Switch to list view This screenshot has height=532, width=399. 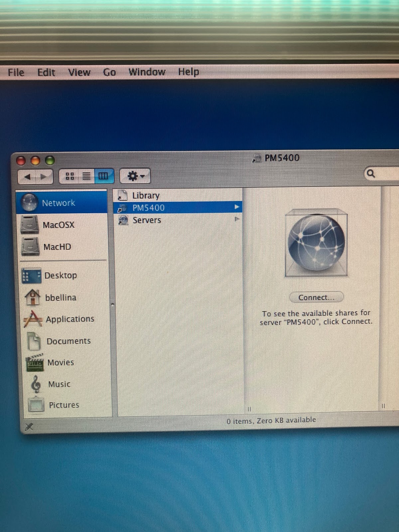point(86,176)
